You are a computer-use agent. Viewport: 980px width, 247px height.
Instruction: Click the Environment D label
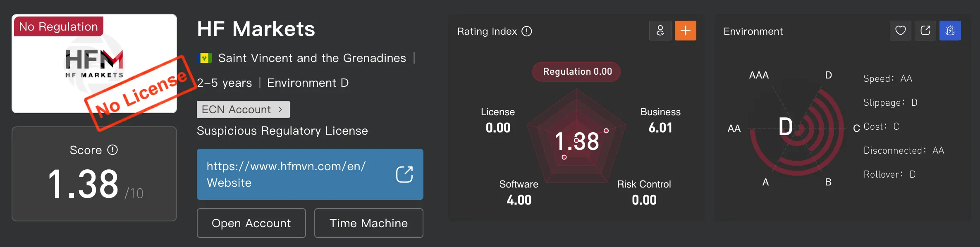(308, 83)
